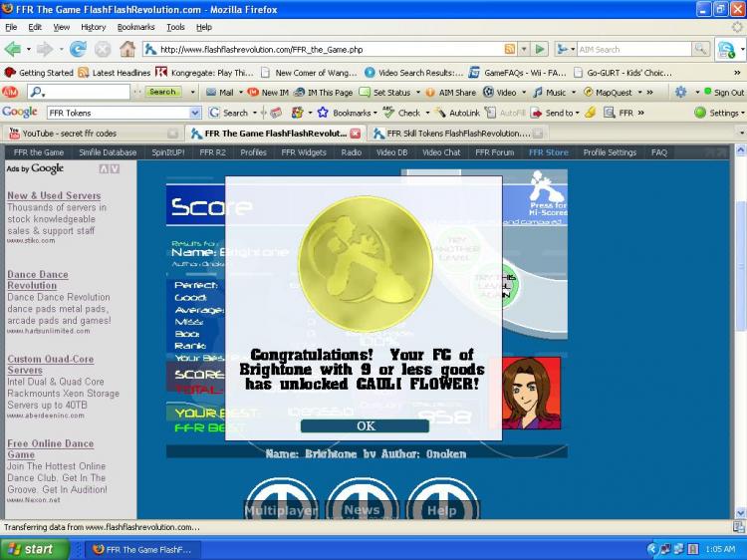This screenshot has height=560, width=747.
Task: Click the Google toolbar spell Check button
Action: [x=402, y=113]
